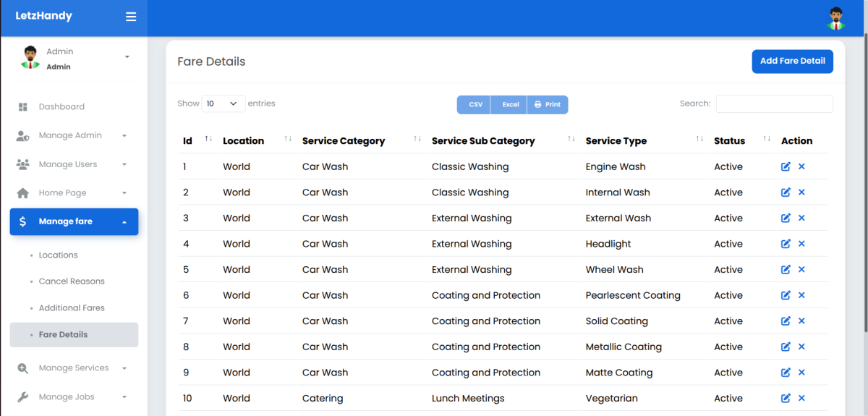
Task: Delete the Solid Coating fare row
Action: click(x=801, y=321)
